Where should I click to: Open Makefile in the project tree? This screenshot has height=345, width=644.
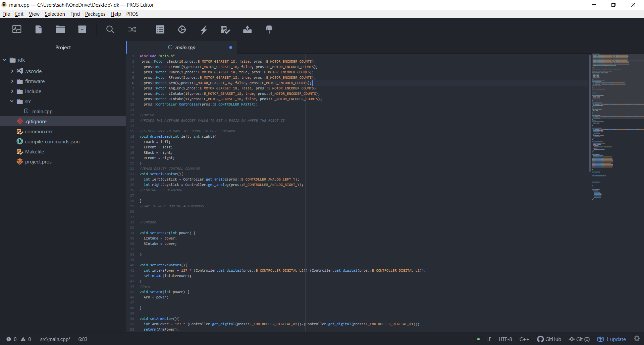(35, 152)
